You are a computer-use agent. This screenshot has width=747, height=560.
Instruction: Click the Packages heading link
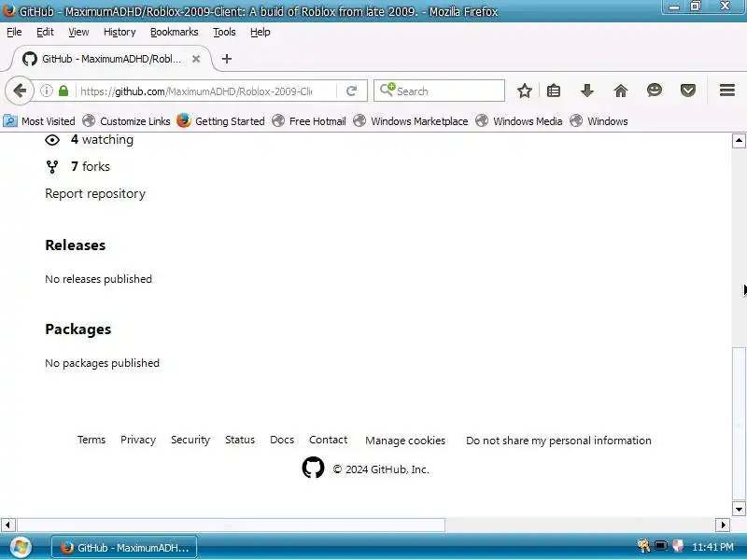click(x=78, y=329)
